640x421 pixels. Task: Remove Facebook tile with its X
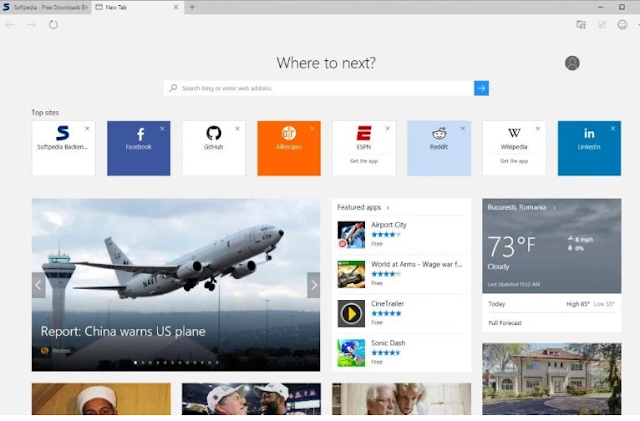click(162, 128)
